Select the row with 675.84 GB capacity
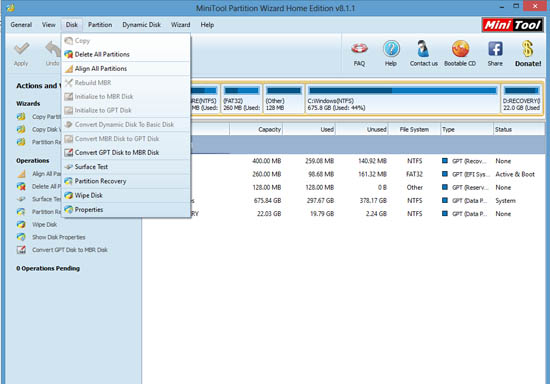The height and width of the screenshot is (384, 550). [344, 201]
